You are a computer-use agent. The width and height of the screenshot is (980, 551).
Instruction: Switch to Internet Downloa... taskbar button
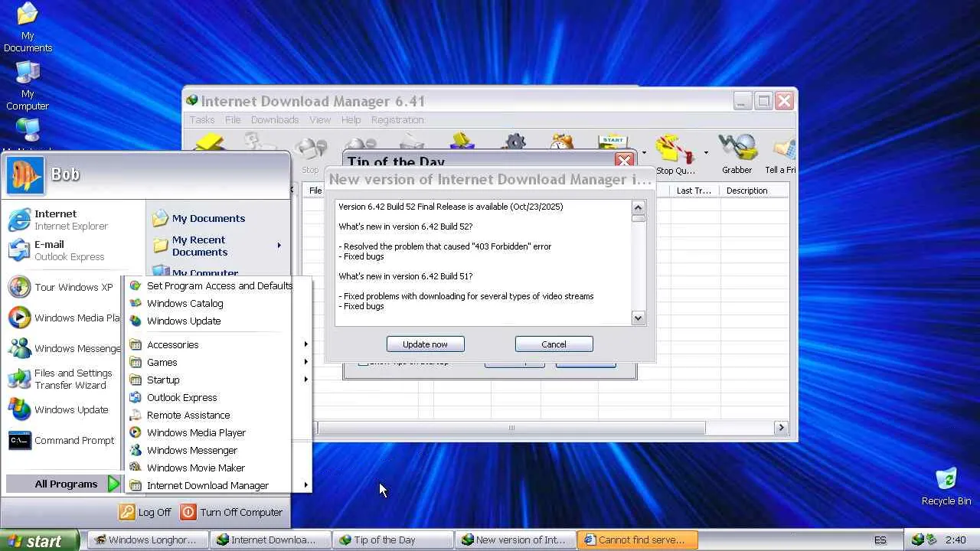click(270, 540)
